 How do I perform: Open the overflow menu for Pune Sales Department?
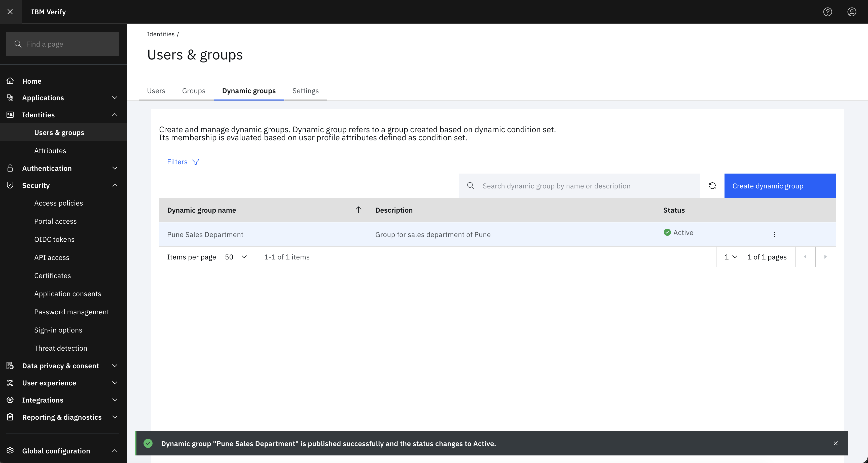tap(775, 234)
